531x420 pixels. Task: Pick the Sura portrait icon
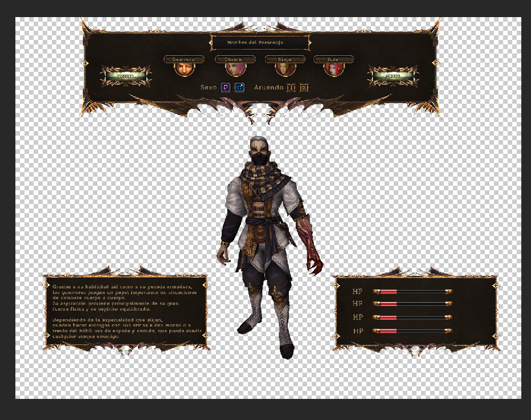coord(334,69)
